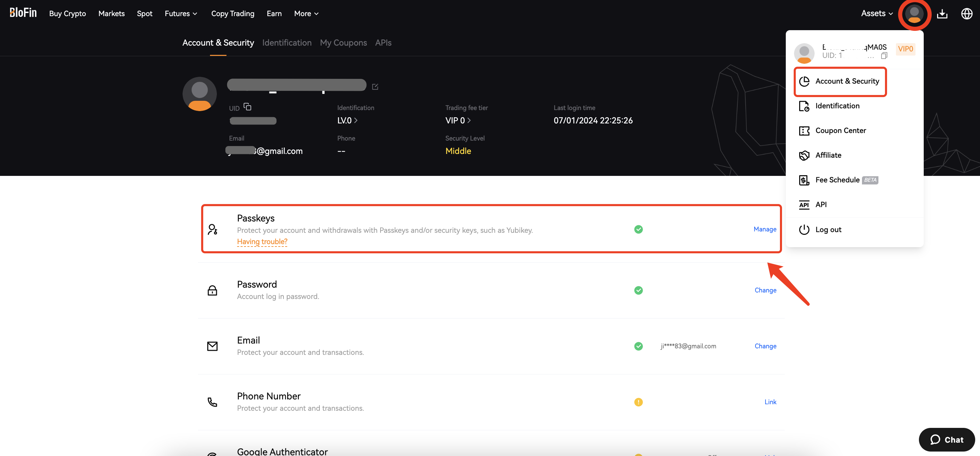Click the BloFin logo
The image size is (980, 456).
pyautogui.click(x=23, y=13)
